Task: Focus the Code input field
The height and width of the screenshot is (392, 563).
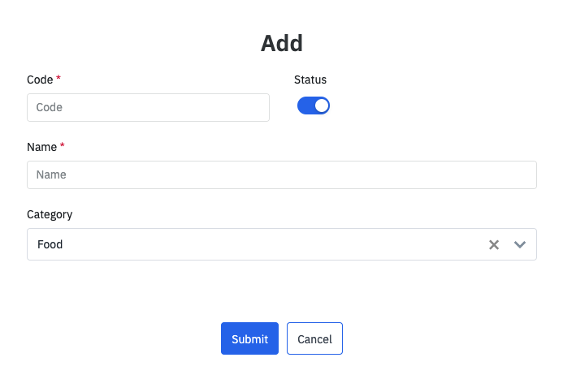Action: (148, 107)
